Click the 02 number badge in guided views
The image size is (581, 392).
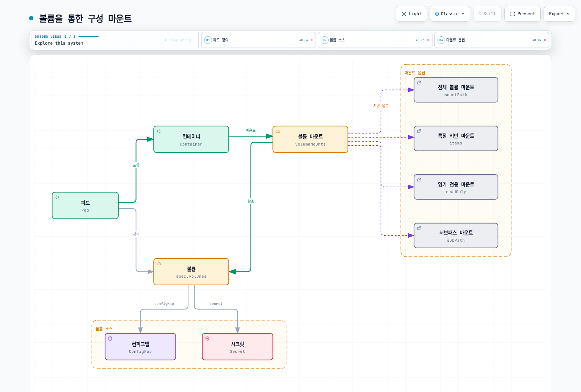click(x=325, y=40)
